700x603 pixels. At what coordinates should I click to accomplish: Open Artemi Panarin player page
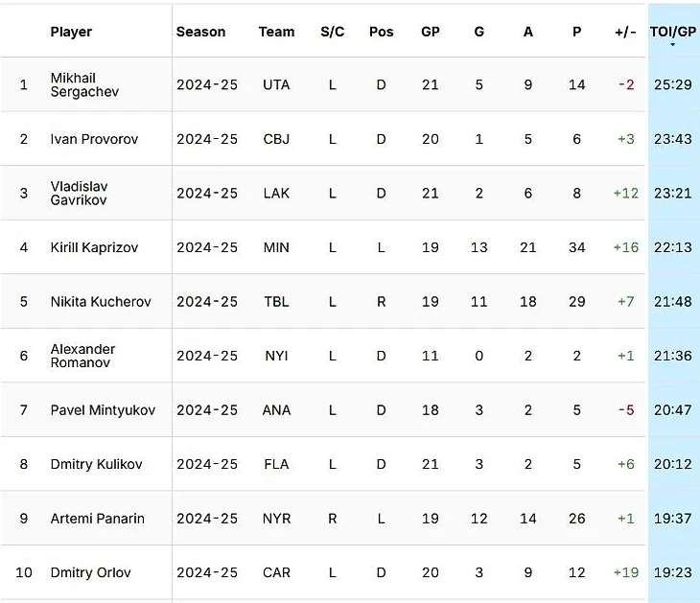click(97, 518)
